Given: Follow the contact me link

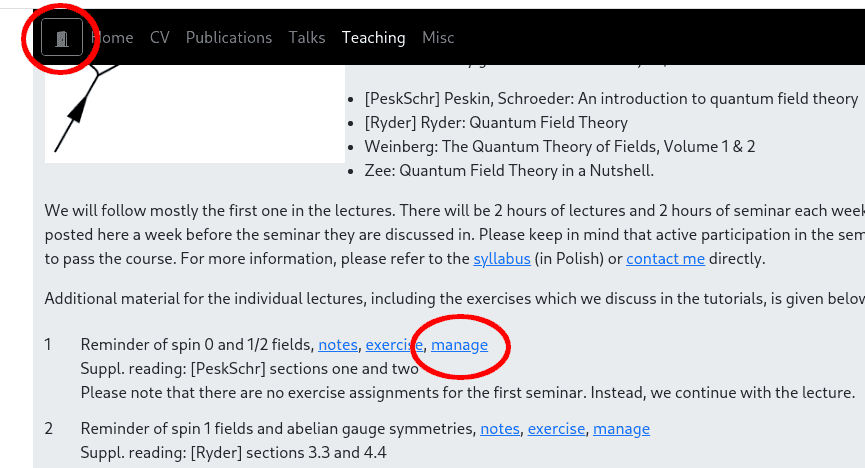Looking at the screenshot, I should (665, 259).
